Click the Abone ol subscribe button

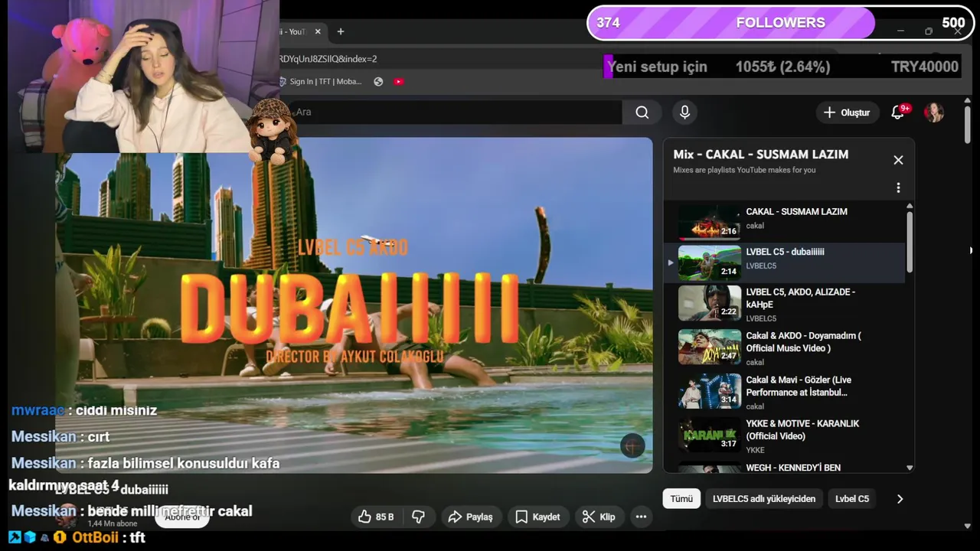click(182, 517)
